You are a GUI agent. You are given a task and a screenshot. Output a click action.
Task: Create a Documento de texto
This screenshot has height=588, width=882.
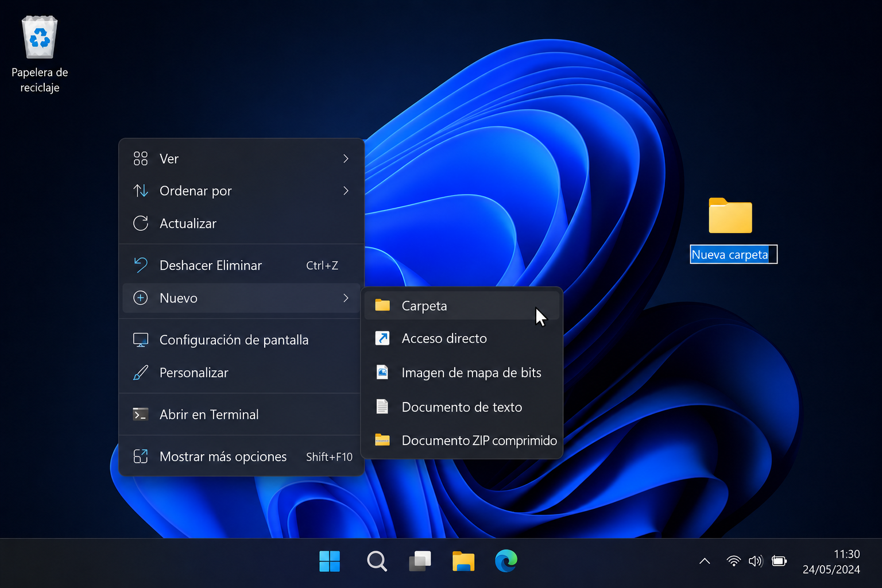click(462, 407)
